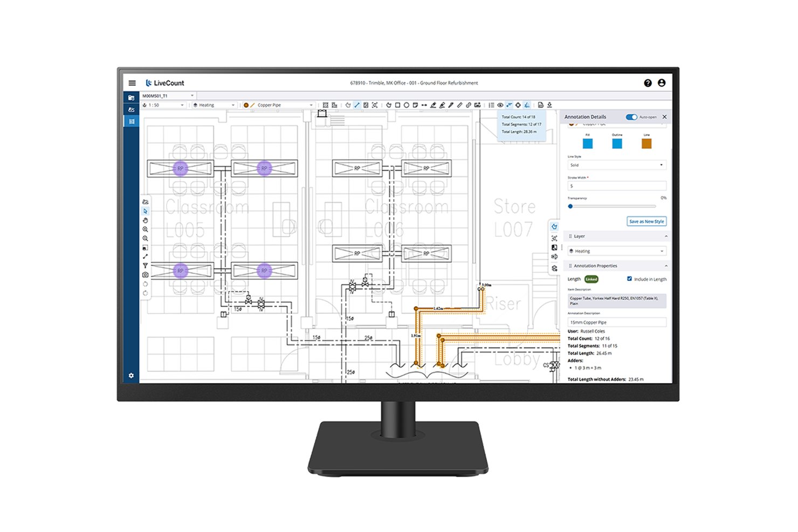Click the Fill blue color swatch
798x532 pixels.
tap(588, 143)
